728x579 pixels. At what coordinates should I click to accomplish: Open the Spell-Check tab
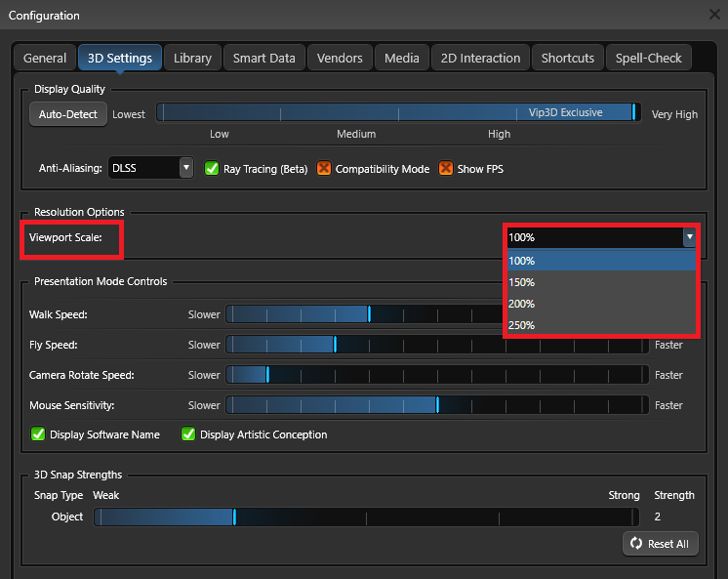[x=648, y=58]
